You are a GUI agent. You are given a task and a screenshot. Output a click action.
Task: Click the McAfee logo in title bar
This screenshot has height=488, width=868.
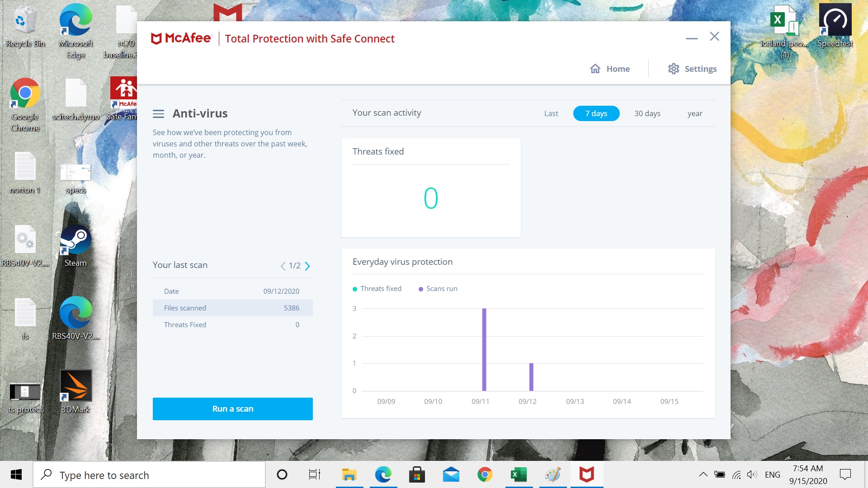pyautogui.click(x=181, y=38)
